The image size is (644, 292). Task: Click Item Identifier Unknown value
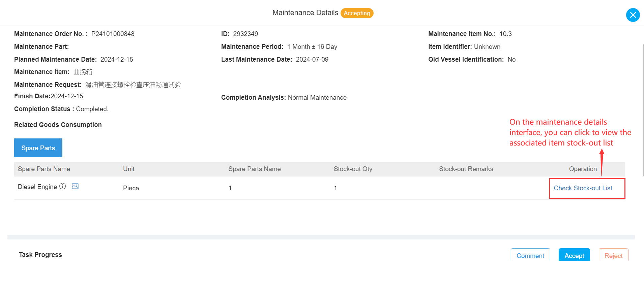[x=487, y=47]
